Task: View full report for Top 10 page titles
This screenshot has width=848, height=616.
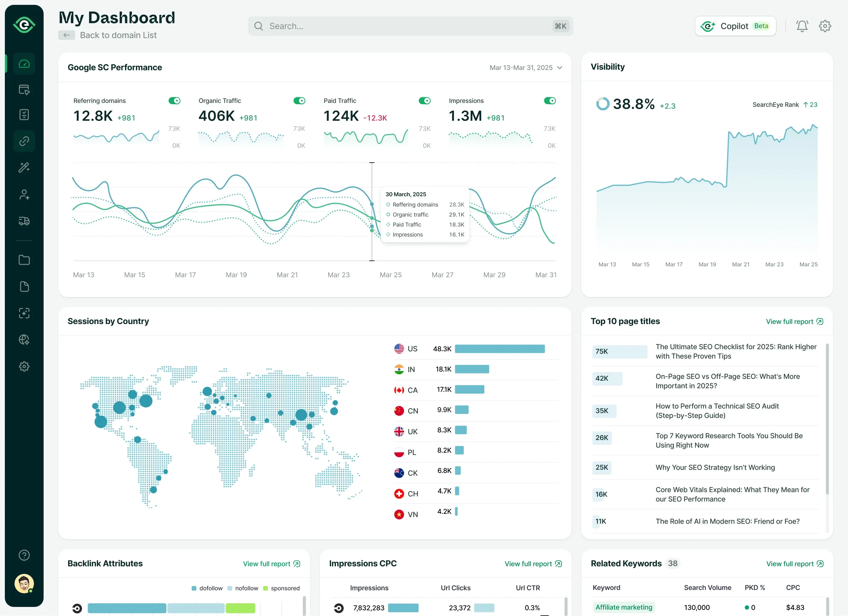Action: coord(794,321)
